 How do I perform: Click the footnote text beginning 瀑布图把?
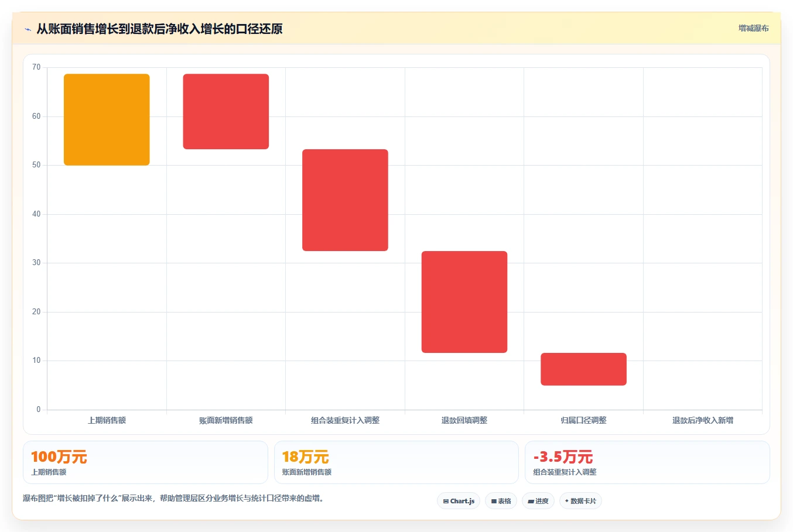click(173, 499)
